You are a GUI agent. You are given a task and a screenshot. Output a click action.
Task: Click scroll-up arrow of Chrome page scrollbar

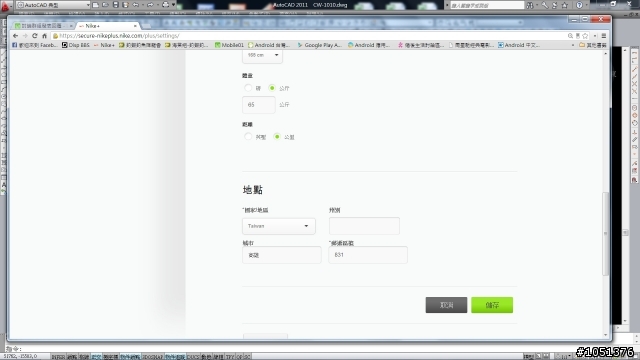[x=606, y=53]
